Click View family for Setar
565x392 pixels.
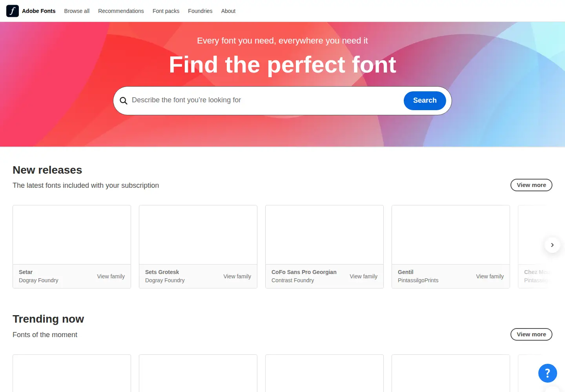(111, 276)
